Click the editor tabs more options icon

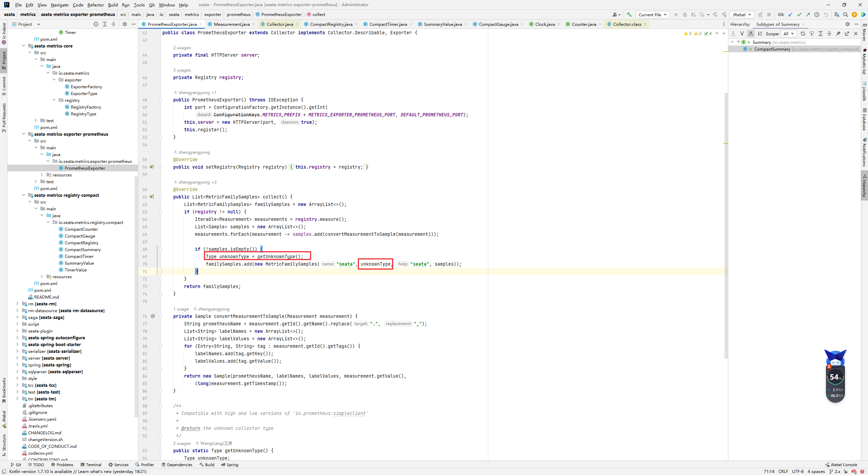click(x=724, y=24)
